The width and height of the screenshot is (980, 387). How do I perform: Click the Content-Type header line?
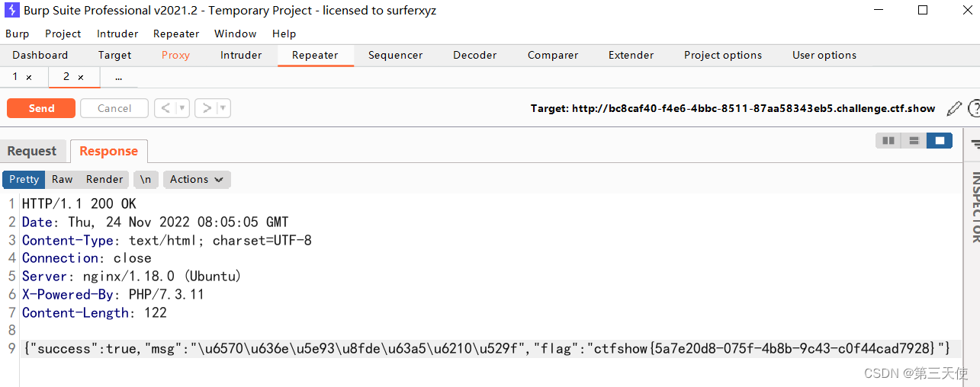pos(167,240)
